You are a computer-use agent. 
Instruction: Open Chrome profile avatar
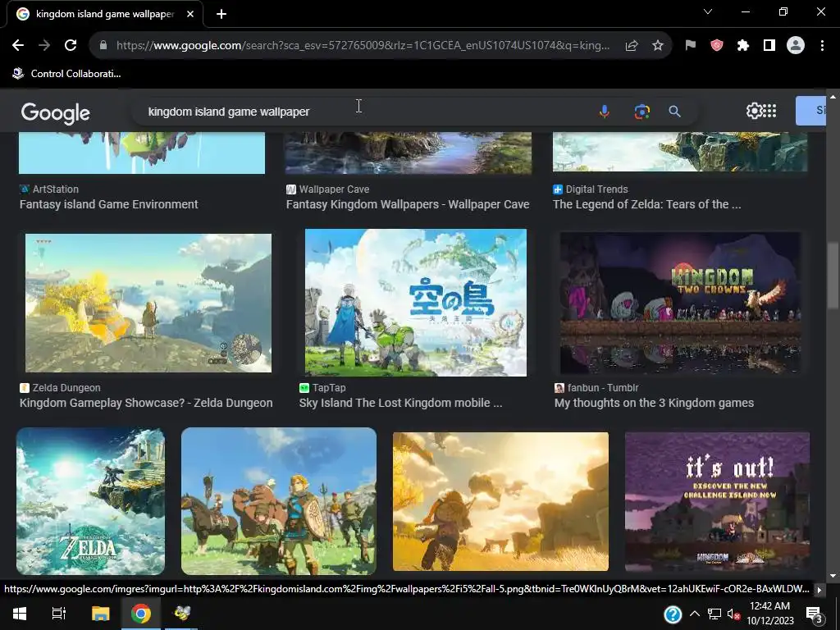click(796, 46)
